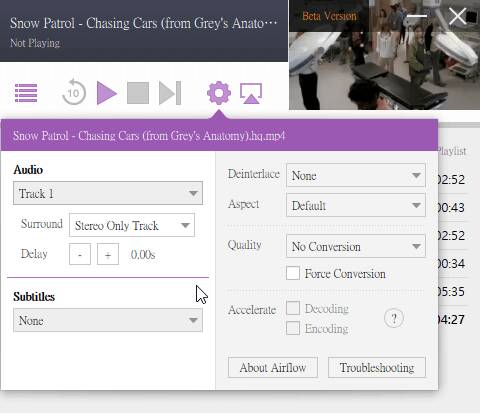Image resolution: width=480 pixels, height=413 pixels.
Task: Toggle the Encoding acceleration checkbox
Action: click(293, 328)
